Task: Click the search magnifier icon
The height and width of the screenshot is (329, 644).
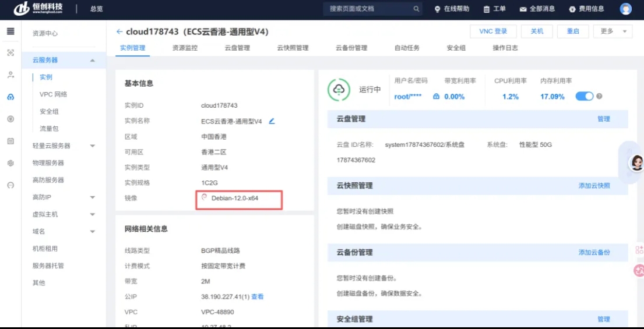Action: click(416, 9)
